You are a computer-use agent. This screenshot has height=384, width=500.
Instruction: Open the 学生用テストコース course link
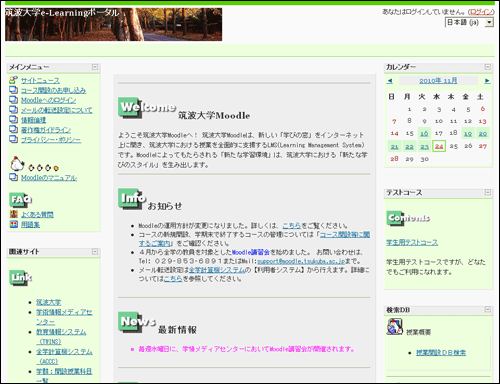pyautogui.click(x=412, y=243)
